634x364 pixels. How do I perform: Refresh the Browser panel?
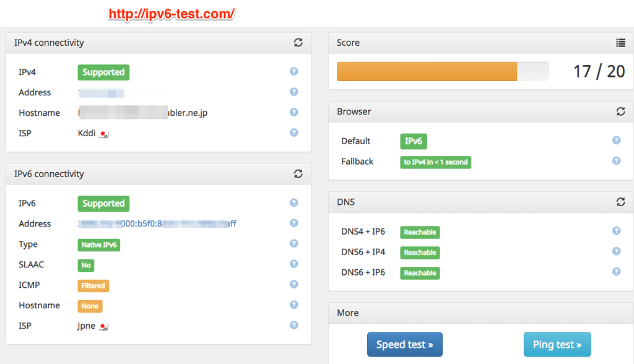[x=620, y=111]
